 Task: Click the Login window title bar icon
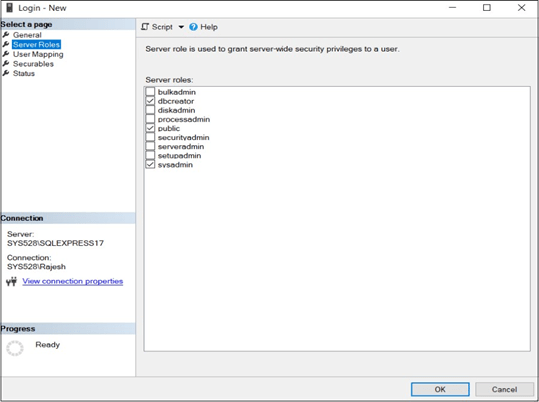10,8
